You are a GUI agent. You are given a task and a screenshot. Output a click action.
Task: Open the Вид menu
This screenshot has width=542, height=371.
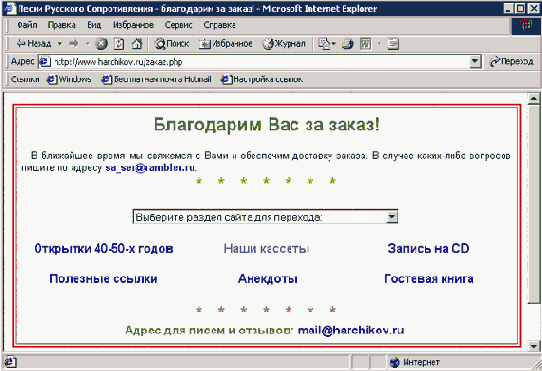94,25
